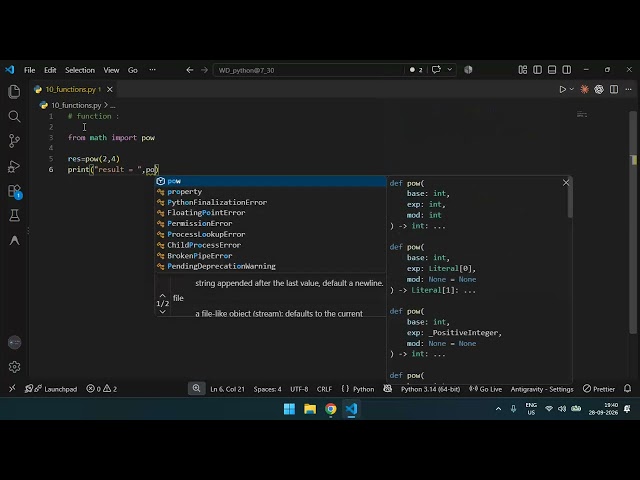Expand the Run button dropdown arrow
This screenshot has width=640, height=480.
(x=572, y=89)
